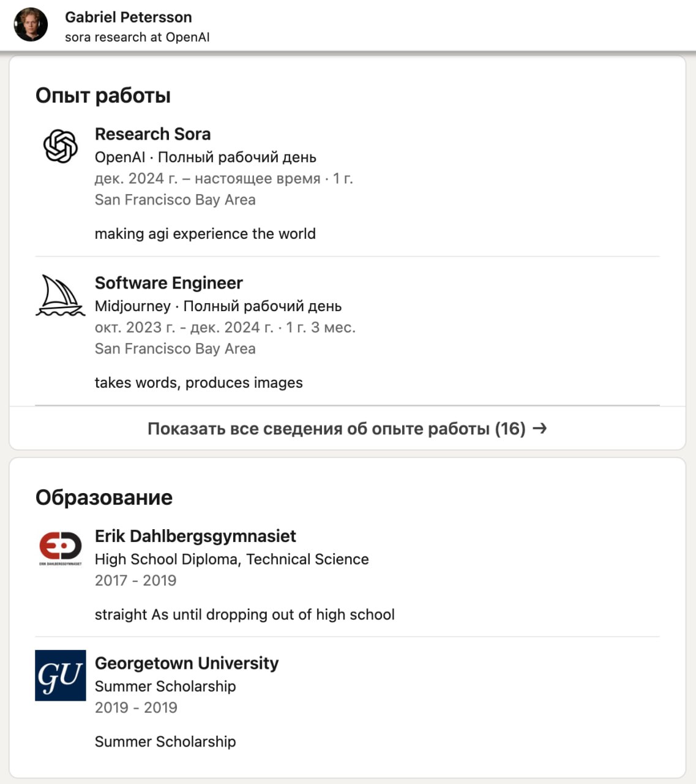This screenshot has width=696, height=784.
Task: Click the 'OpenAI · Полный рабочий день' line
Action: pyautogui.click(x=205, y=157)
